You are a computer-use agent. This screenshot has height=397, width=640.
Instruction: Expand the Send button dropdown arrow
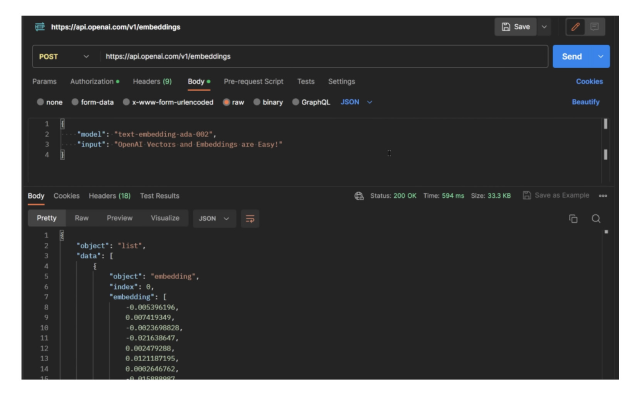pyautogui.click(x=601, y=57)
